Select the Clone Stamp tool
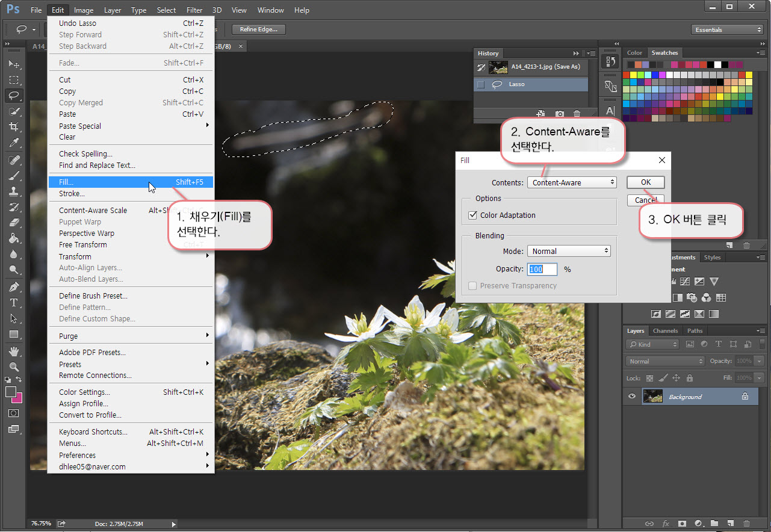This screenshot has width=771, height=532. click(14, 191)
